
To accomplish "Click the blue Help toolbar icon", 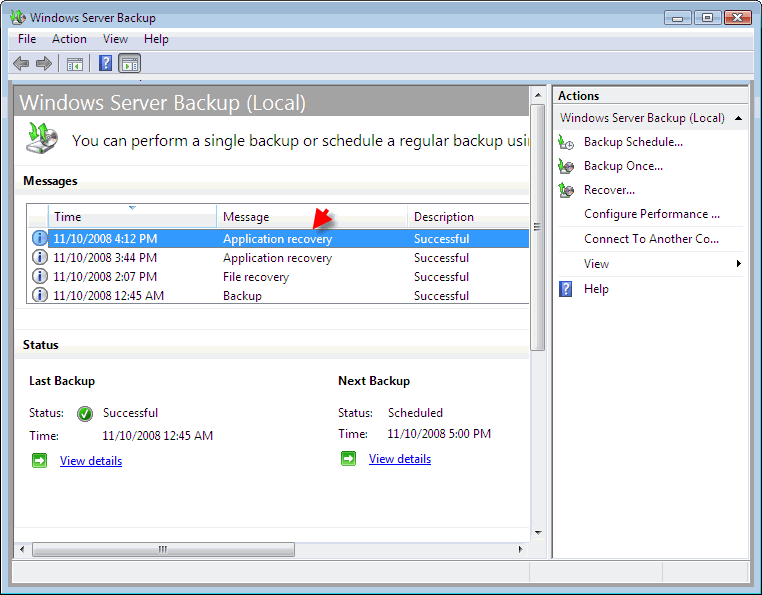I will 105,63.
